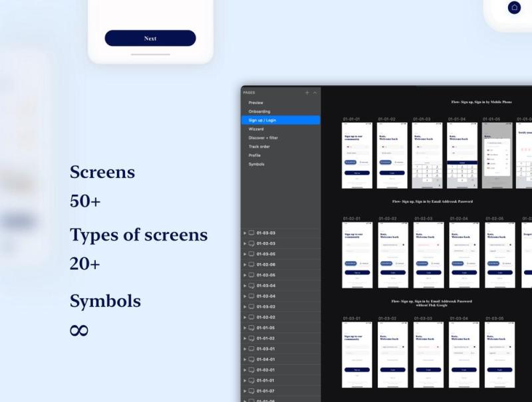This screenshot has height=402, width=532.
Task: Open the Track order page
Action: tap(261, 146)
